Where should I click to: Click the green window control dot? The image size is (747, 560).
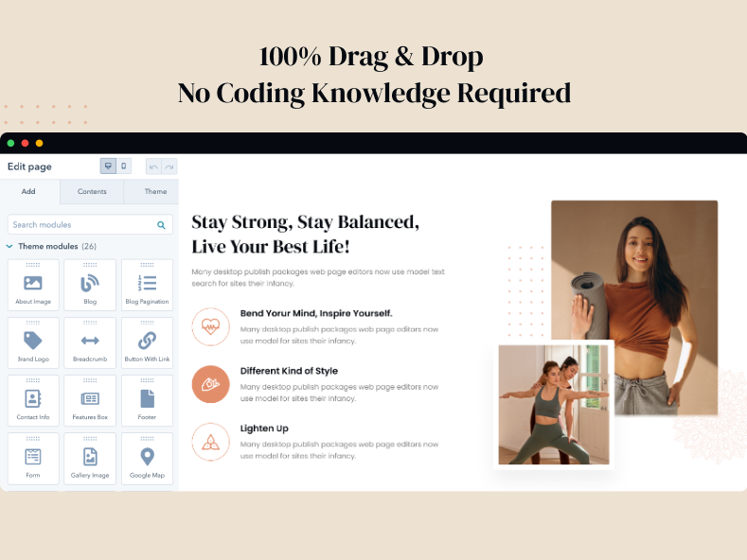11,144
